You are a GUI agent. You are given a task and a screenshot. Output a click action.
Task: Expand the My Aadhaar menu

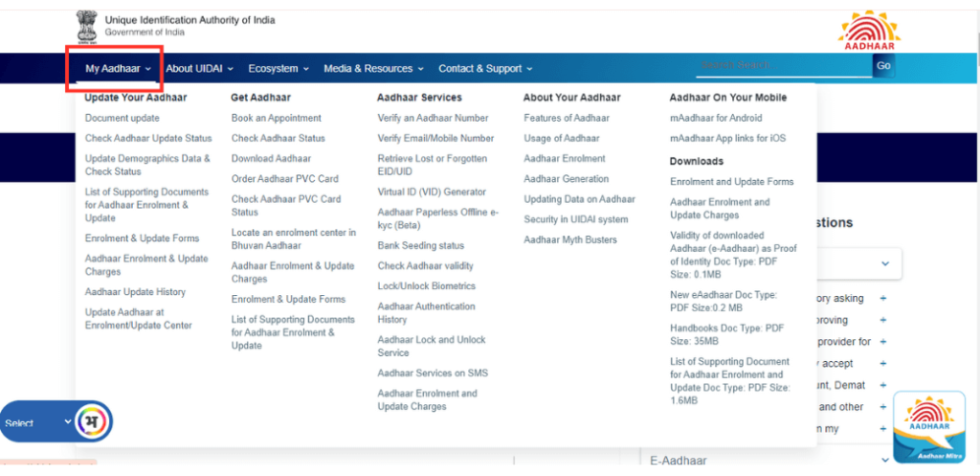click(x=118, y=69)
